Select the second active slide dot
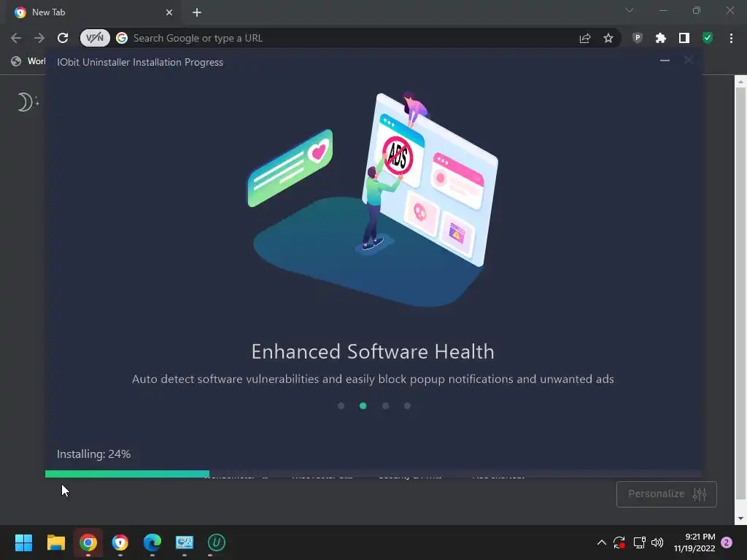The image size is (747, 560). pyautogui.click(x=363, y=405)
